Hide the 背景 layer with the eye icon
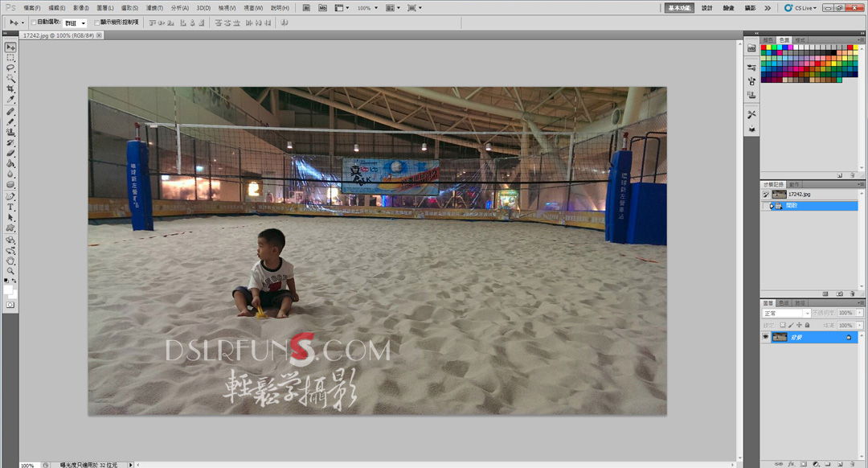The width and height of the screenshot is (868, 468). tap(765, 338)
